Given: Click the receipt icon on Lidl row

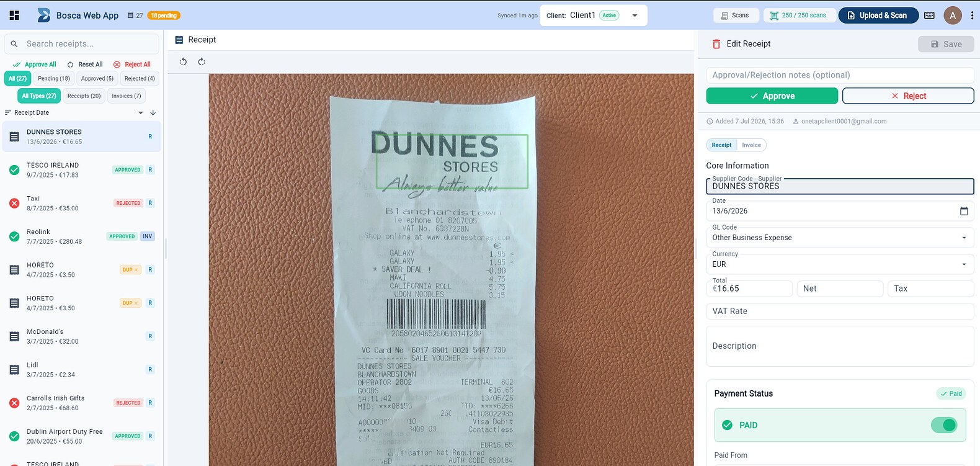Looking at the screenshot, I should pyautogui.click(x=14, y=370).
